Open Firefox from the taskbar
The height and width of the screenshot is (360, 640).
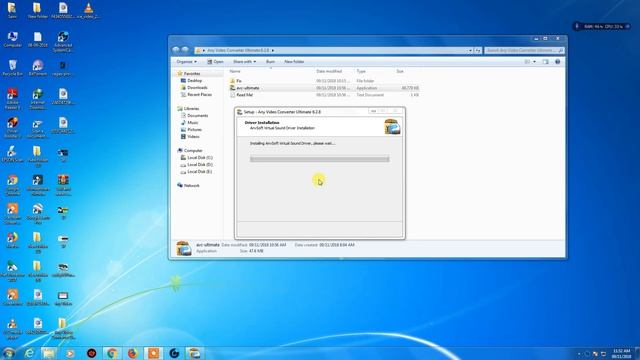pos(133,353)
